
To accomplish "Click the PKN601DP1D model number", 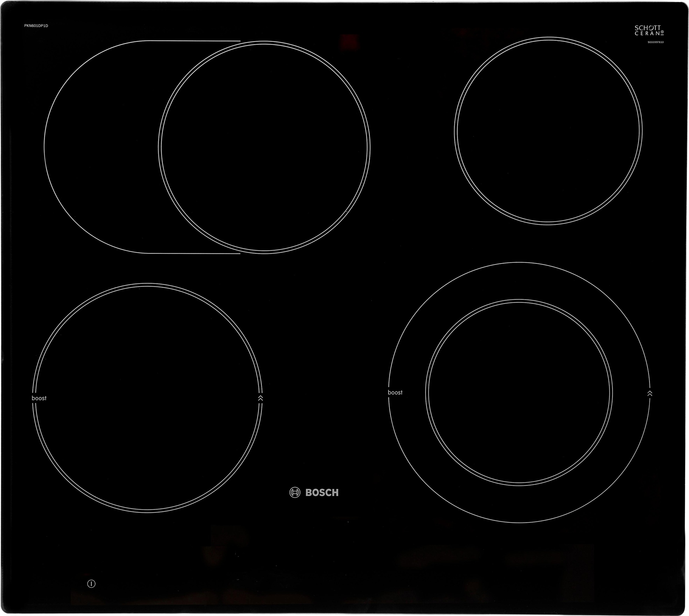I will click(x=36, y=26).
